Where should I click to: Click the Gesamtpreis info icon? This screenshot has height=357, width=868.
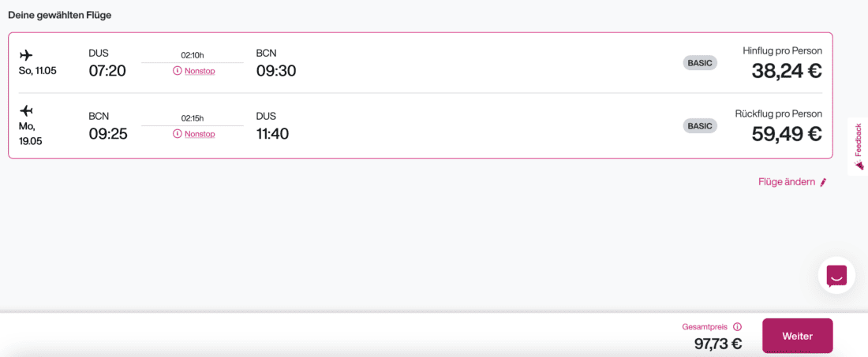(738, 326)
